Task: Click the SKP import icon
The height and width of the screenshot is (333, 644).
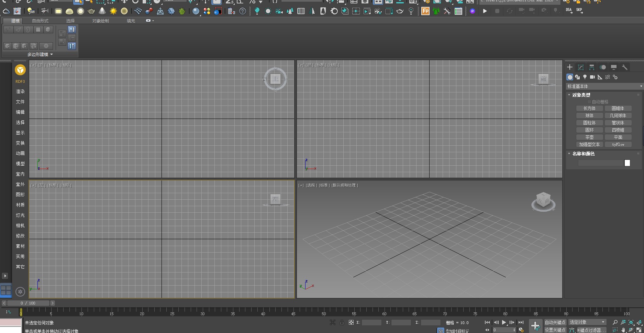Action: tap(579, 11)
